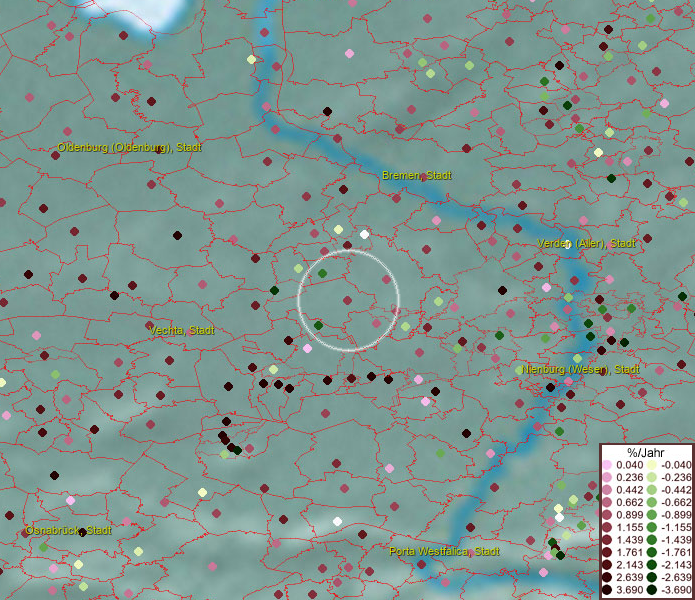Click the -2.143 legend value

click(676, 565)
